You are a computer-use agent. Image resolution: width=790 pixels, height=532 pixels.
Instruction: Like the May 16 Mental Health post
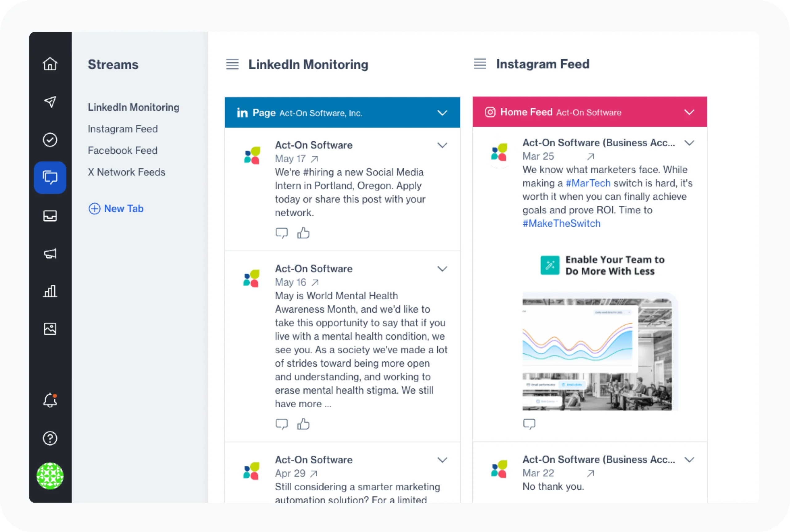pos(303,424)
